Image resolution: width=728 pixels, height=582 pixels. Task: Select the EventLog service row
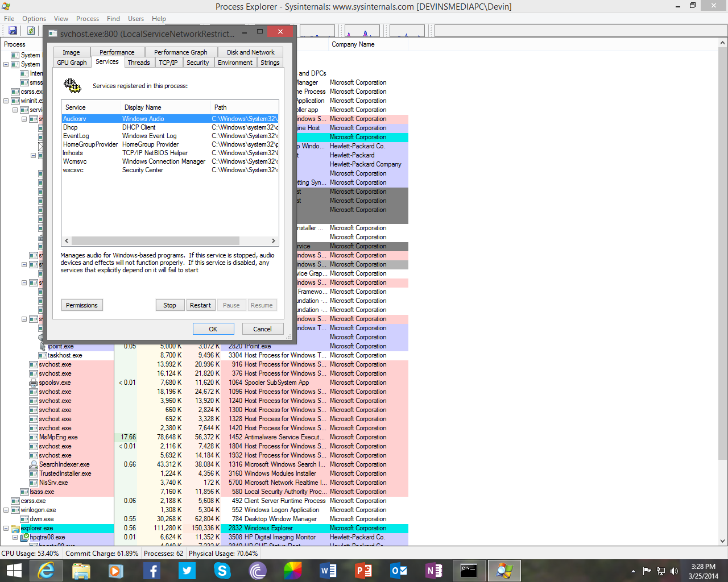[76, 136]
